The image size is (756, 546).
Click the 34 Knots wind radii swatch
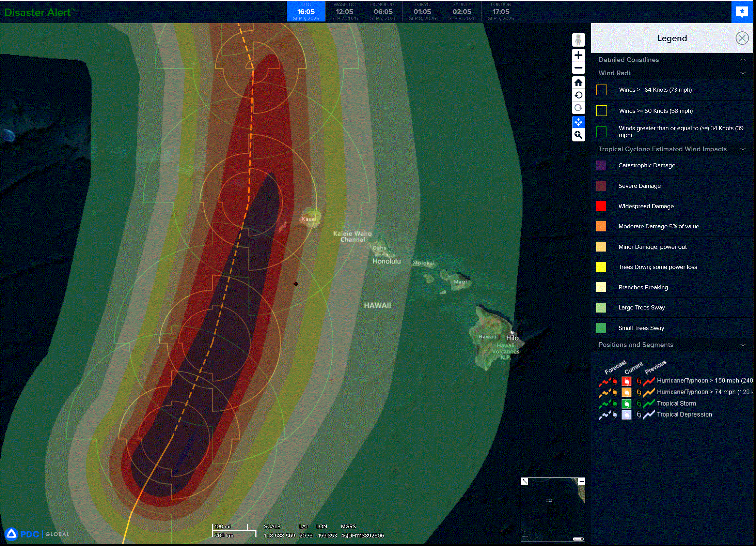pos(601,132)
